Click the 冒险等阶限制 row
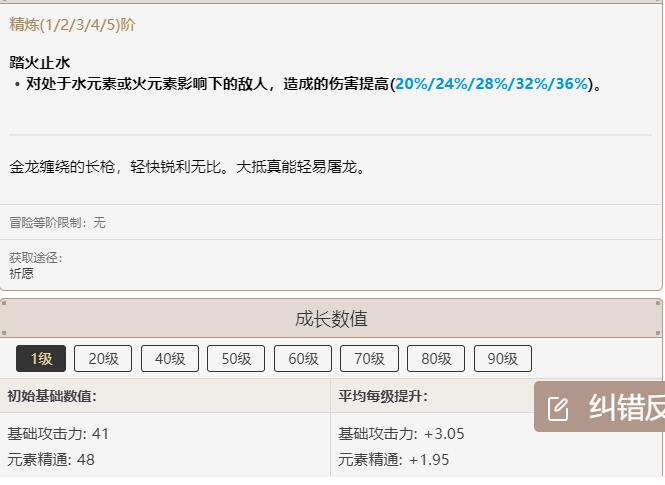This screenshot has width=665, height=485. [331, 222]
